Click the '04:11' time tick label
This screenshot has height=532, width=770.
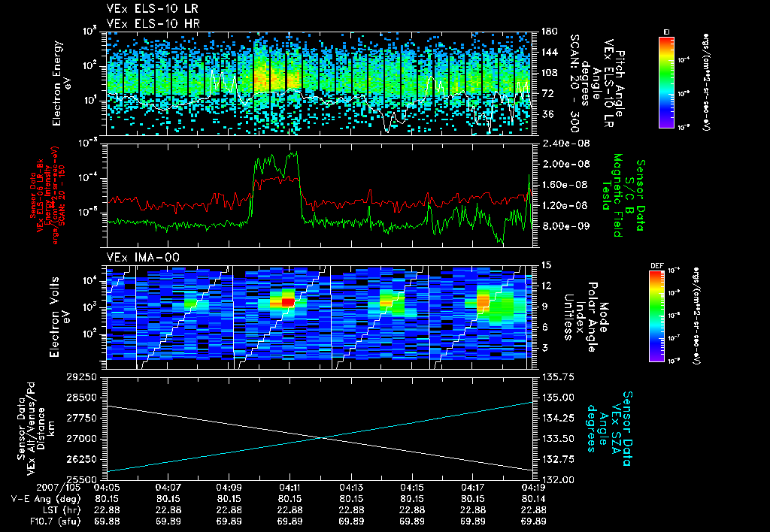[290, 488]
